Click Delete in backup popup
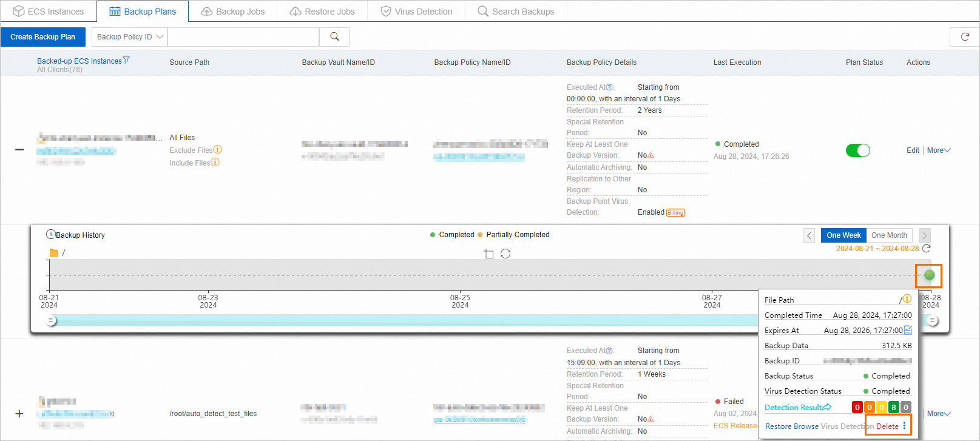Viewport: 980px width, 441px height. pyautogui.click(x=887, y=426)
